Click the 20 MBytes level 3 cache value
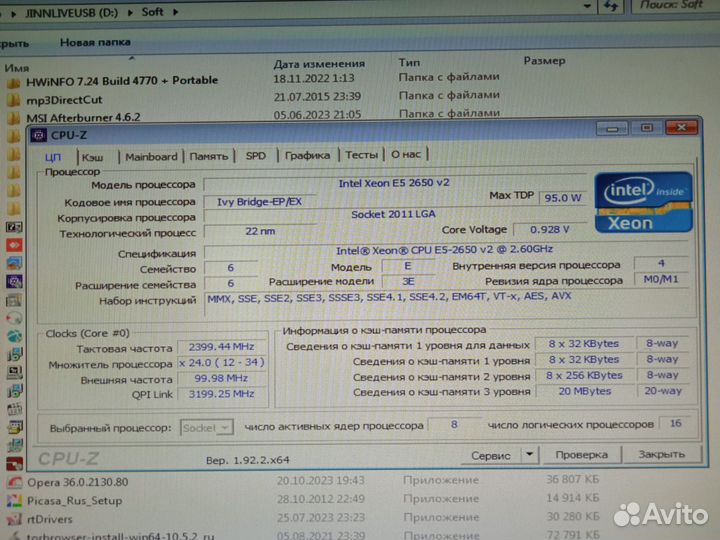This screenshot has height=540, width=720. (x=585, y=391)
